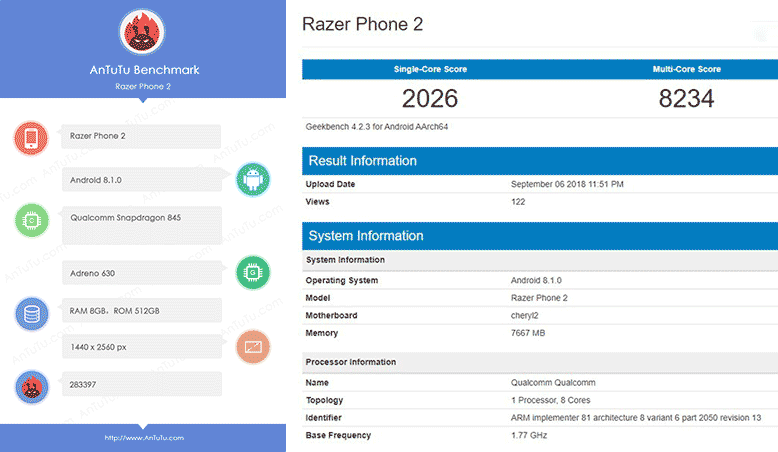Click the orange screen resolution icon
This screenshot has height=452, width=778.
[x=253, y=346]
